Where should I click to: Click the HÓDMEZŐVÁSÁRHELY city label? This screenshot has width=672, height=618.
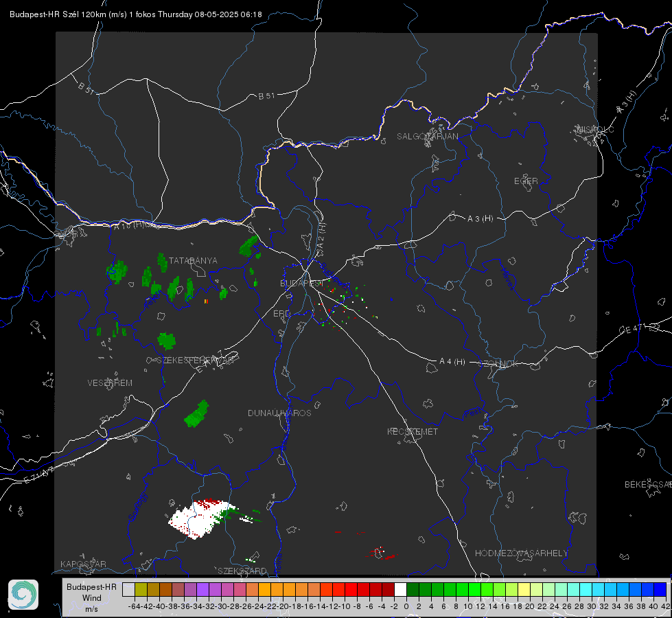tap(521, 553)
